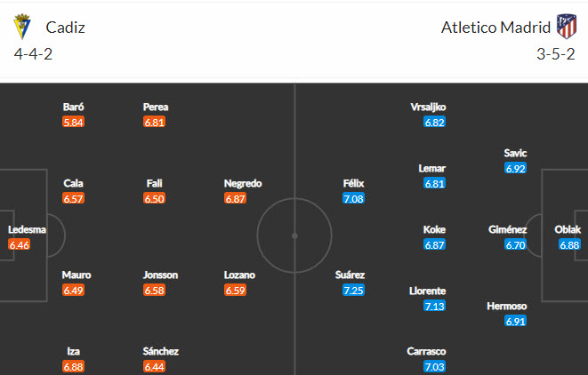588x375 pixels.
Task: Click Hermoso's 6.91 rating badge
Action: coord(515,322)
